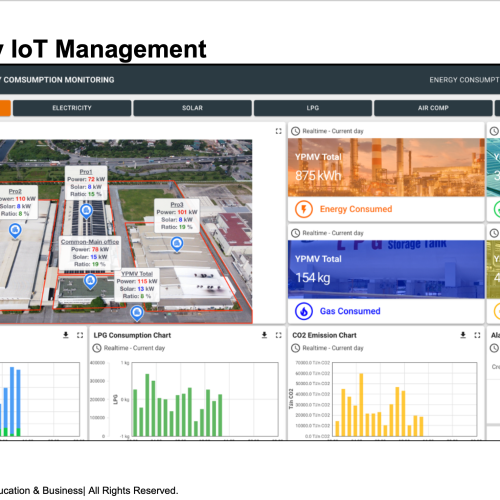
Task: Click the clock icon above Gas Consumed card
Action: point(295,233)
